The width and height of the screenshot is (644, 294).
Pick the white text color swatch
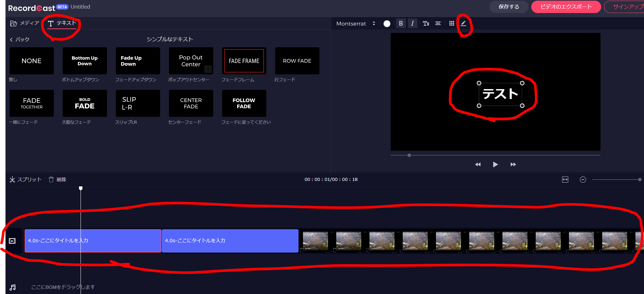pyautogui.click(x=387, y=24)
